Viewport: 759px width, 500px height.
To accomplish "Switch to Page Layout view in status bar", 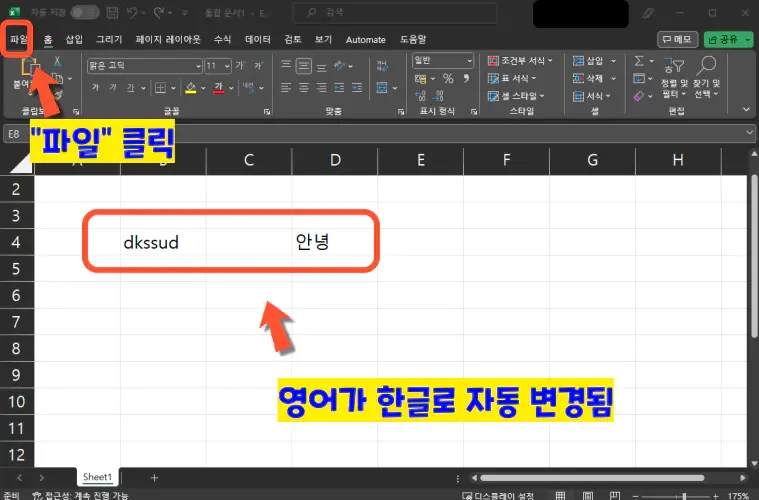I will click(x=588, y=495).
